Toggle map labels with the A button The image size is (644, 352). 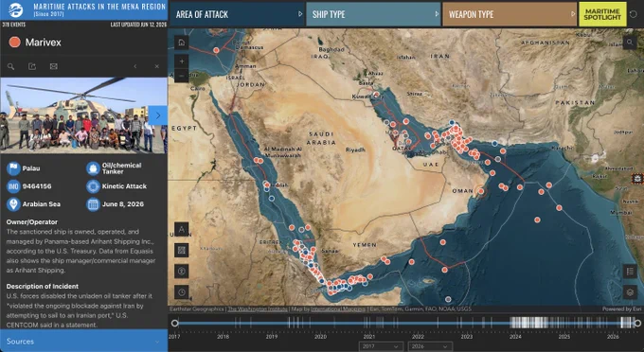click(182, 229)
